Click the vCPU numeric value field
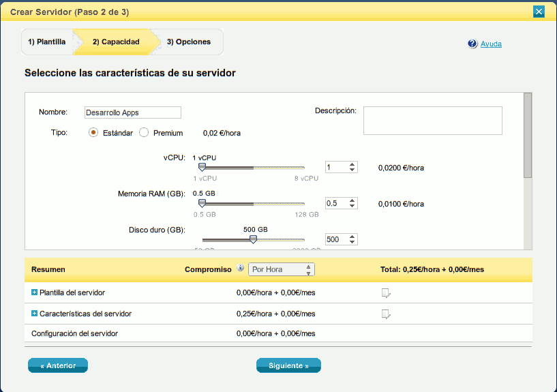This screenshot has width=557, height=392. [x=337, y=167]
